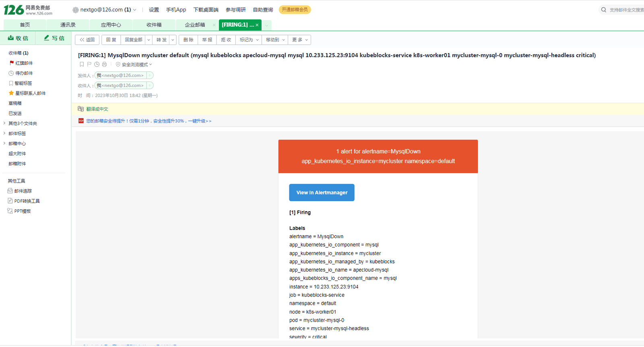Switch to the 企业邮箱 tab
This screenshot has height=347, width=644.
pyautogui.click(x=195, y=25)
